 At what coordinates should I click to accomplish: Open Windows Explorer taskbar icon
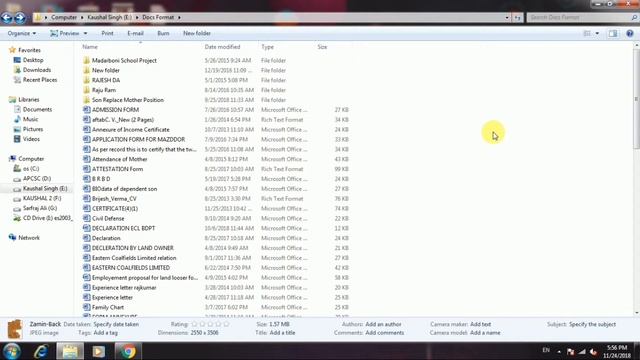pos(70,351)
